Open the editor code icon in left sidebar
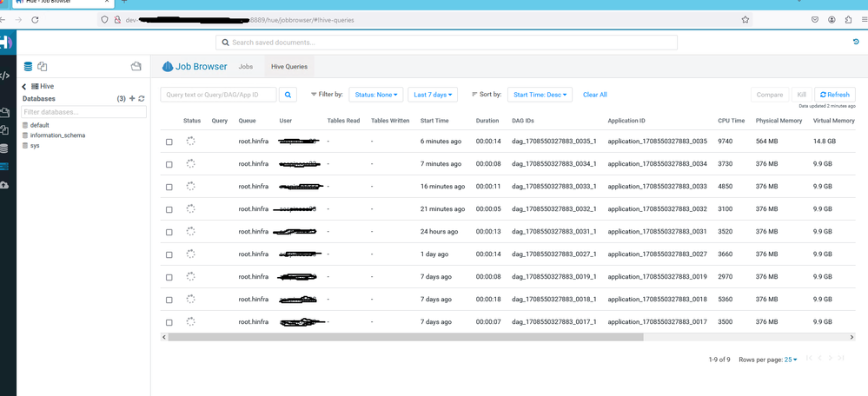The width and height of the screenshot is (868, 396). pos(4,76)
